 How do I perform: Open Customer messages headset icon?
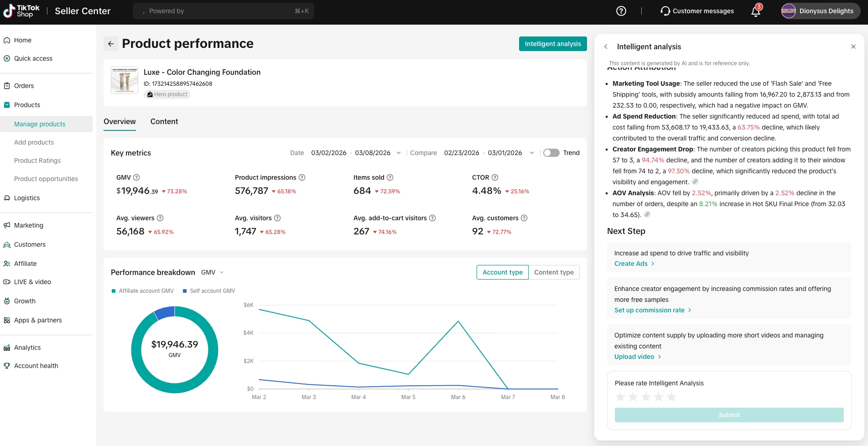pyautogui.click(x=665, y=11)
